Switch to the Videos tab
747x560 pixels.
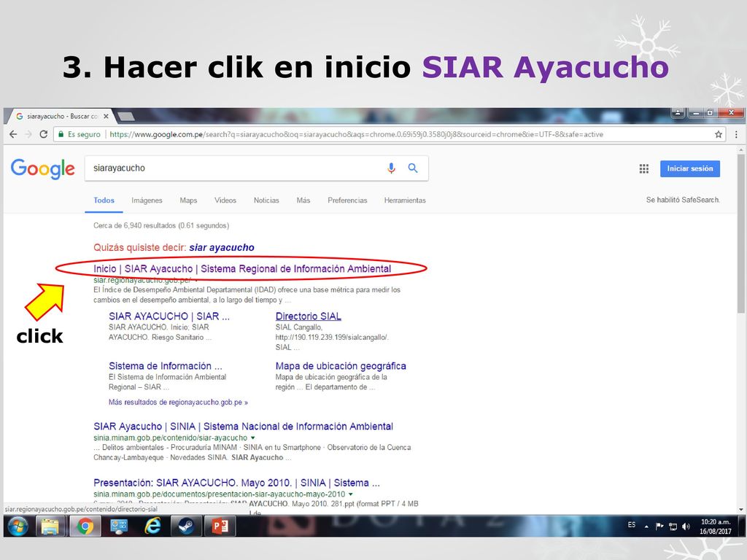tap(225, 201)
